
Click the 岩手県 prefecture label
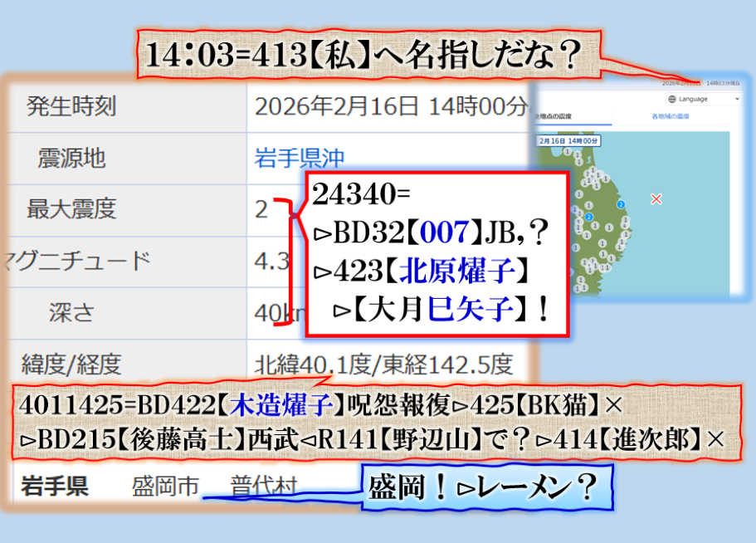coord(55,486)
